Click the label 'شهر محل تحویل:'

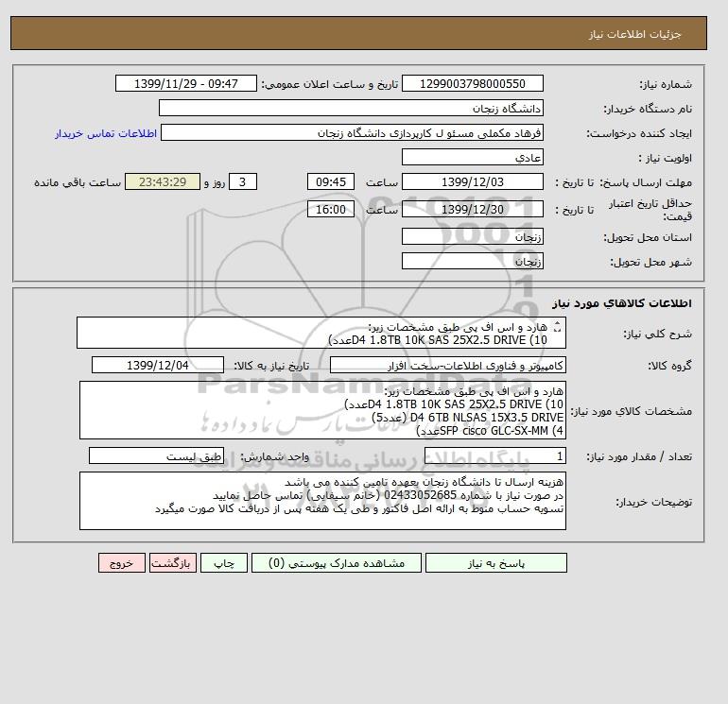pyautogui.click(x=650, y=262)
